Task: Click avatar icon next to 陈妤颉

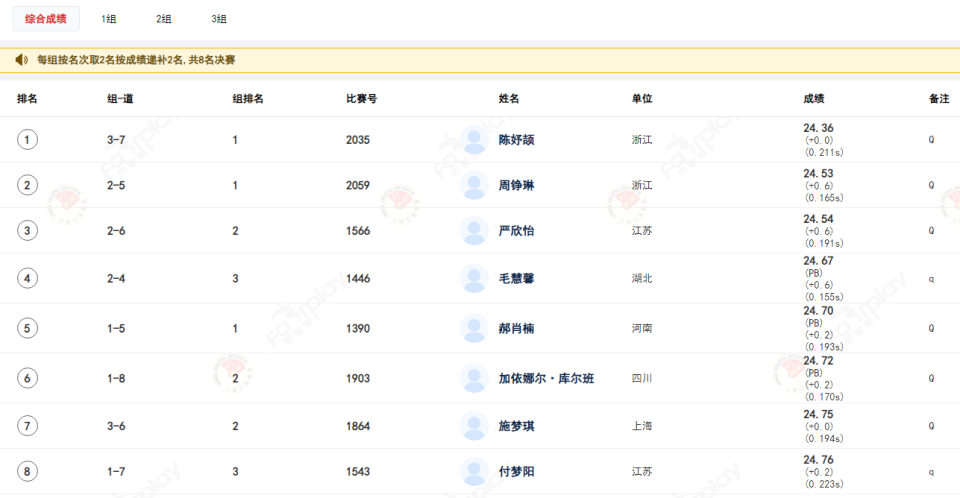Action: click(x=474, y=140)
